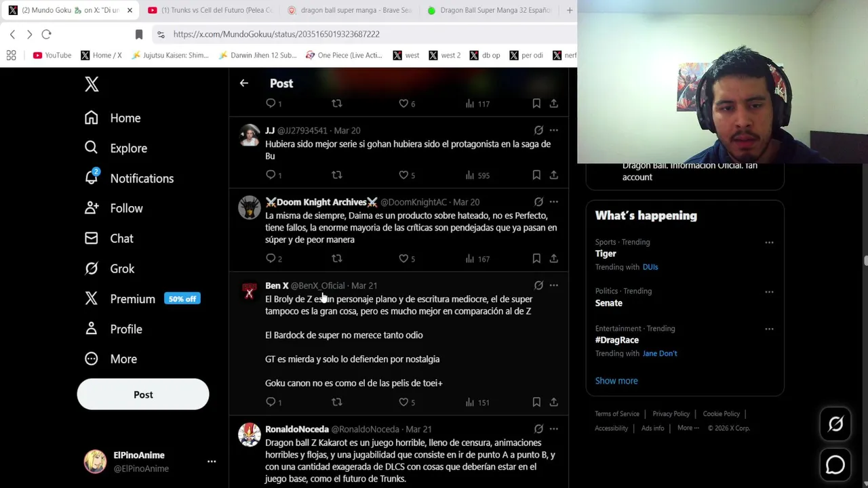
Task: Open @DoomKnightAC handle link
Action: [x=414, y=202]
